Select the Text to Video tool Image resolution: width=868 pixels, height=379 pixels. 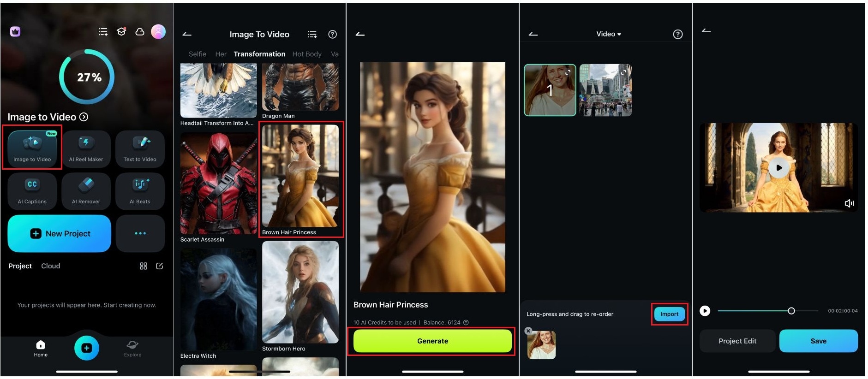140,148
